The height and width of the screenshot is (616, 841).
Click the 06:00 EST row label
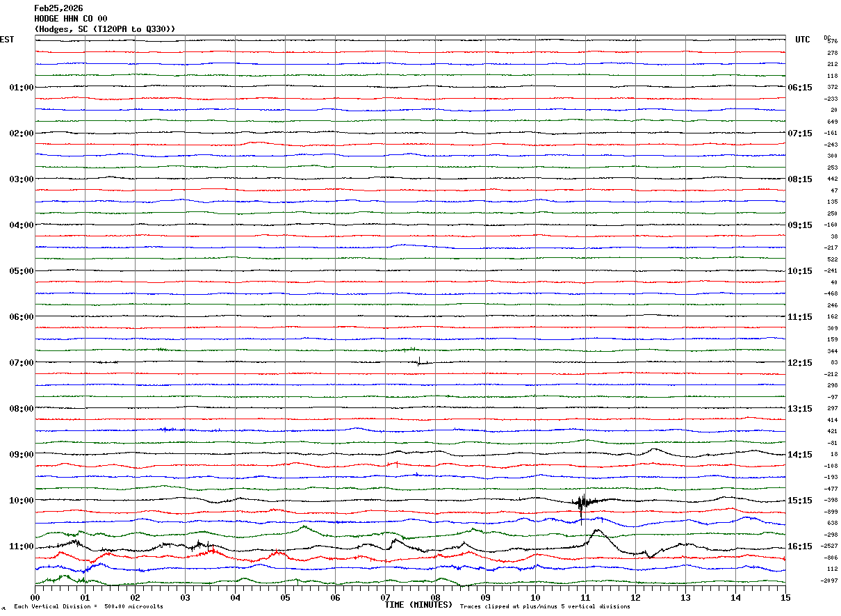coord(22,317)
